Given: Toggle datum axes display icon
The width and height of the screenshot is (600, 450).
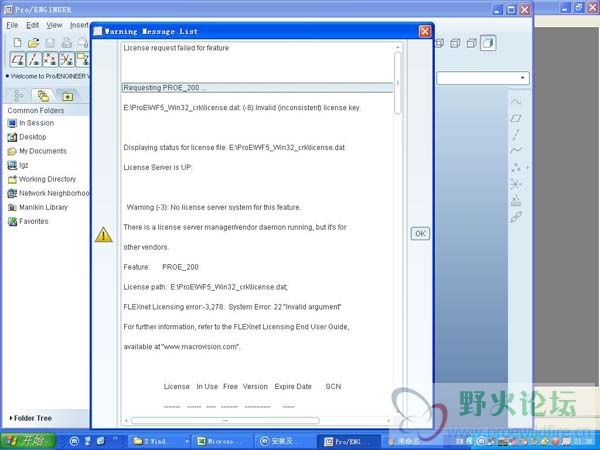Looking at the screenshot, I should [34, 60].
